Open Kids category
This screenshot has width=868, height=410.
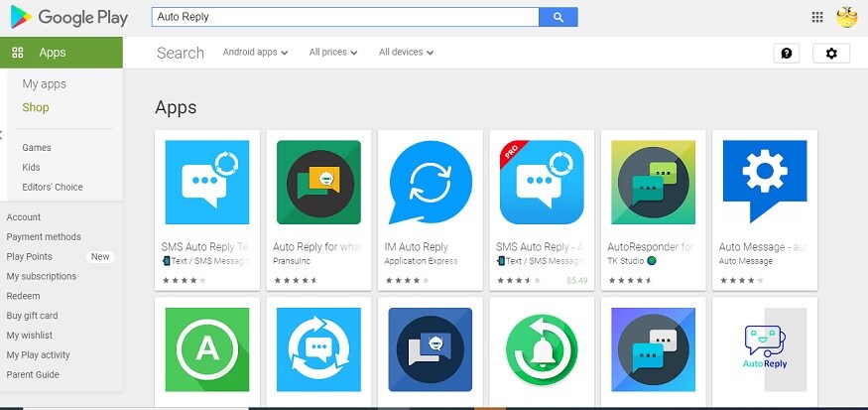pyautogui.click(x=31, y=168)
